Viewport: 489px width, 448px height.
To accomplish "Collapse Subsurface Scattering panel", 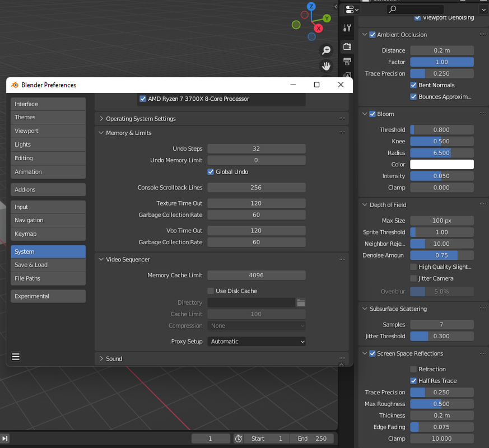I will point(365,309).
